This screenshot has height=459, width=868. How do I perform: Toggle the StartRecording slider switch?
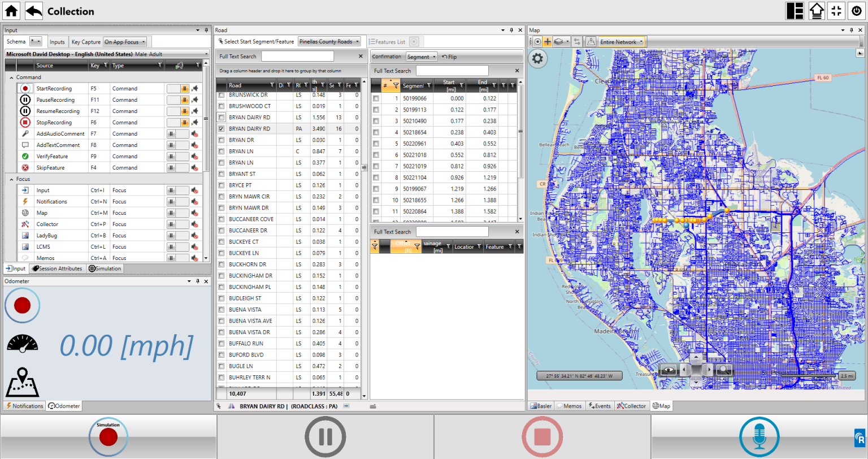point(177,89)
